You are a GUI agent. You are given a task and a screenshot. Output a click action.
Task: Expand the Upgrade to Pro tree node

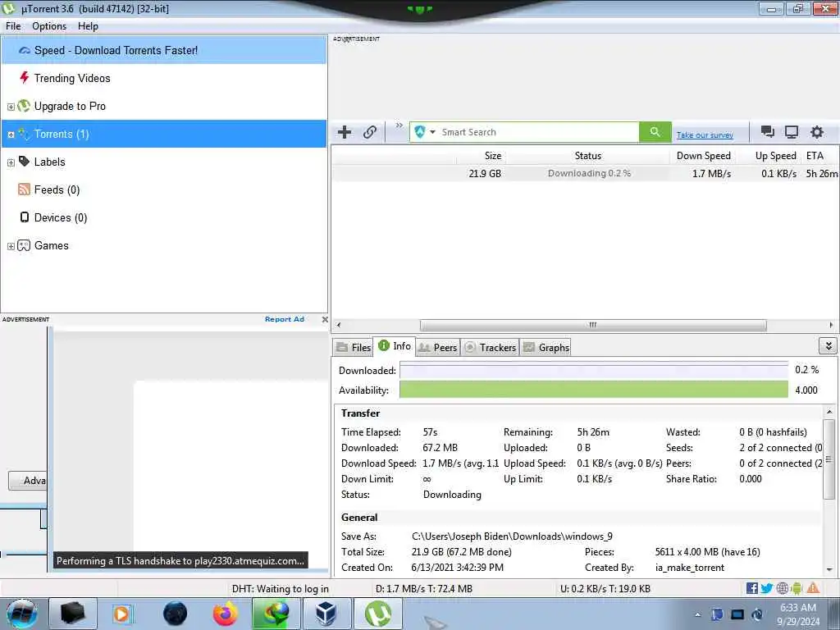pos(11,107)
